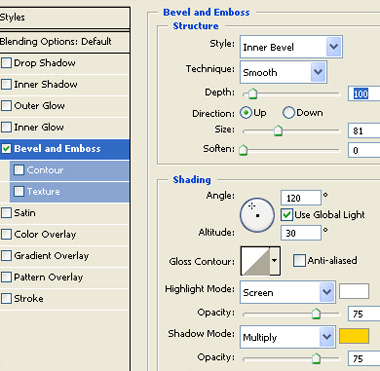Viewport: 380px width, 371px height.
Task: Uncheck the Bevel and Emboss checkbox
Action: click(x=6, y=149)
